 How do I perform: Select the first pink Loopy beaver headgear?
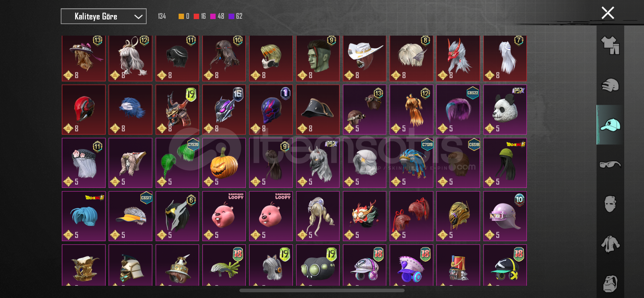[x=224, y=216]
